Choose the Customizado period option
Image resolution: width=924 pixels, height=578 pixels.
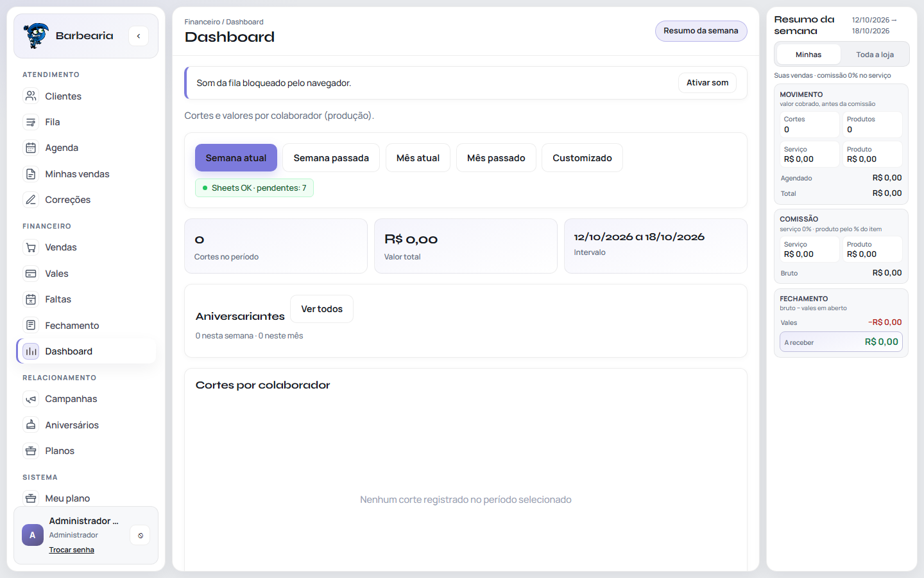[582, 158]
